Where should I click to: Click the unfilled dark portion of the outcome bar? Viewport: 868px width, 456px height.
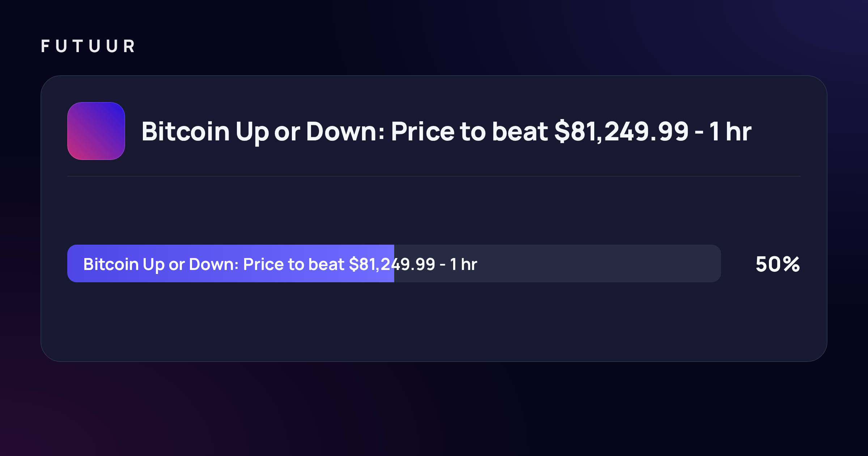tap(557, 263)
